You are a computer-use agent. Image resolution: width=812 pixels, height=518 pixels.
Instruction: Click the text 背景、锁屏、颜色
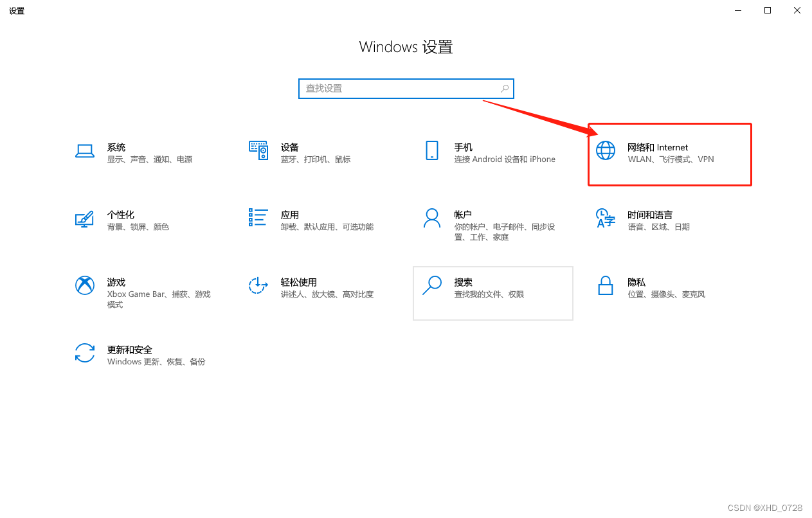(x=138, y=227)
